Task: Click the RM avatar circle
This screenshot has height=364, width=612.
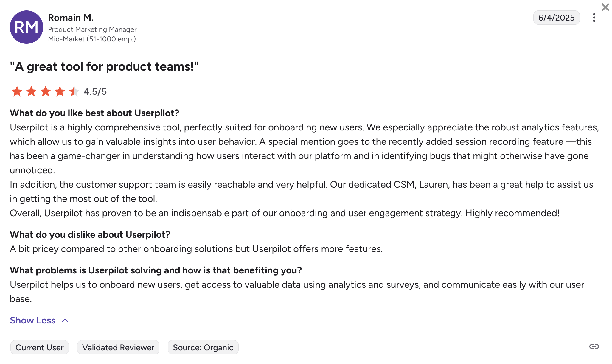Action: (26, 27)
